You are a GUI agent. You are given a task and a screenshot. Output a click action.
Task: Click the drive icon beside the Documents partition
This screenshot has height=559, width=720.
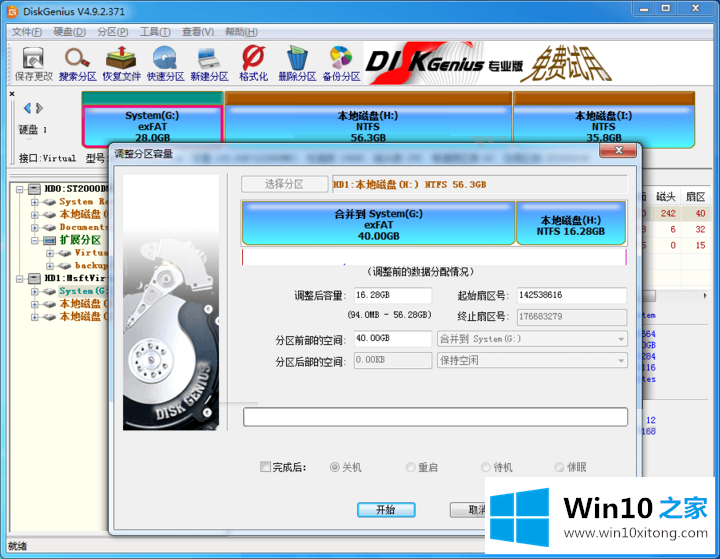pyautogui.click(x=50, y=227)
